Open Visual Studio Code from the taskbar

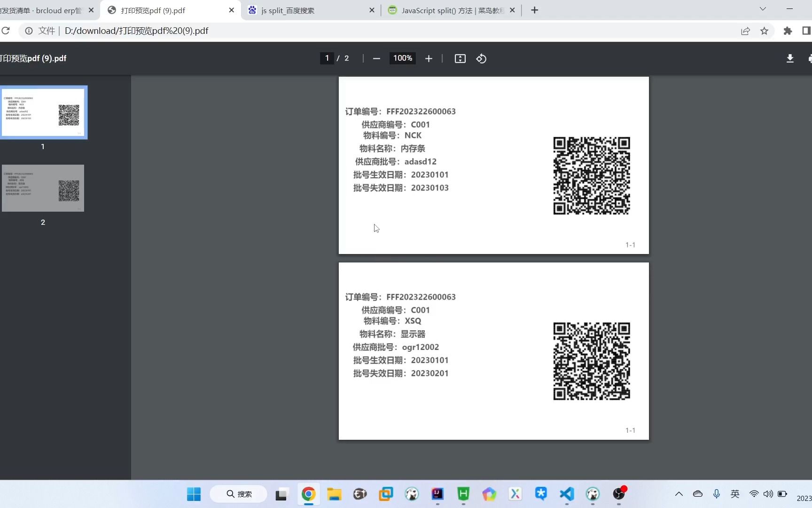tap(567, 493)
